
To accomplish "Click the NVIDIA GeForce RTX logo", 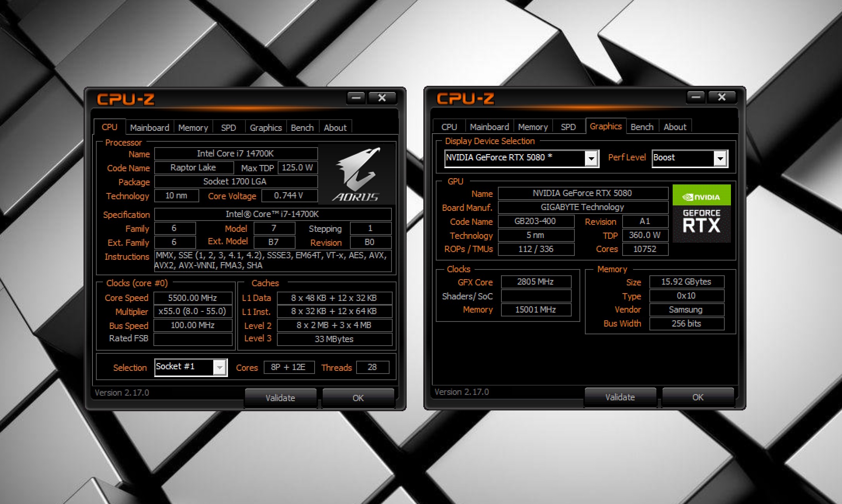I will tap(701, 214).
